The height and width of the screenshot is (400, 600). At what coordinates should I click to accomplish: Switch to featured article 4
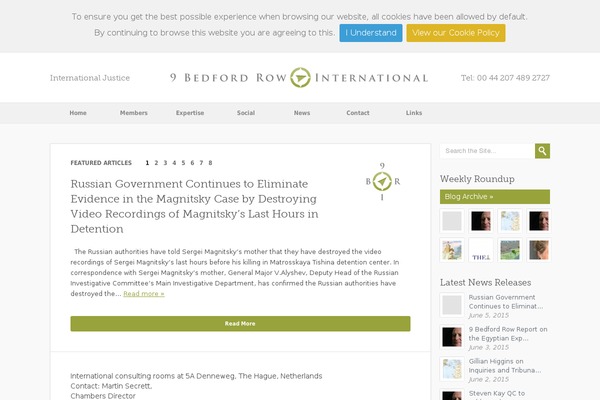174,163
